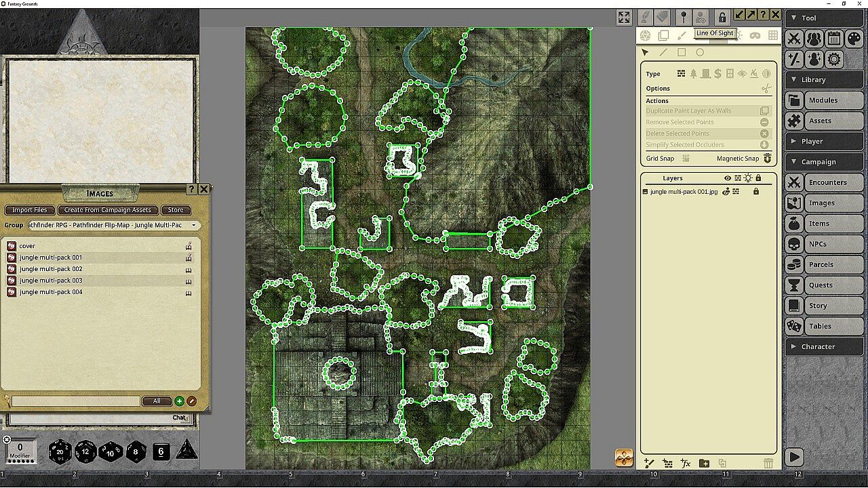The image size is (868, 488).
Task: Open the layers copy tab icon
Action: pyautogui.click(x=664, y=35)
